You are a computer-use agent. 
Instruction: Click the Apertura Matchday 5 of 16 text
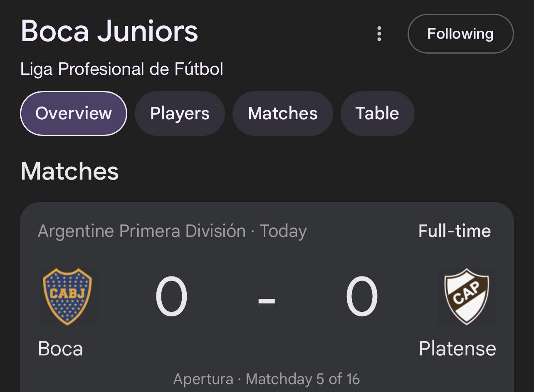click(267, 379)
